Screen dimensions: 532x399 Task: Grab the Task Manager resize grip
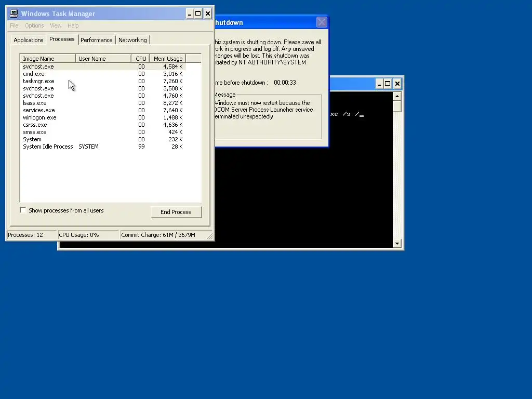pos(210,236)
